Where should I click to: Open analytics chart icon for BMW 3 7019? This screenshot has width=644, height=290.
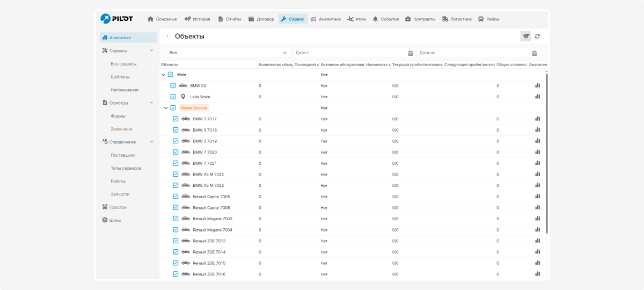coord(537,141)
